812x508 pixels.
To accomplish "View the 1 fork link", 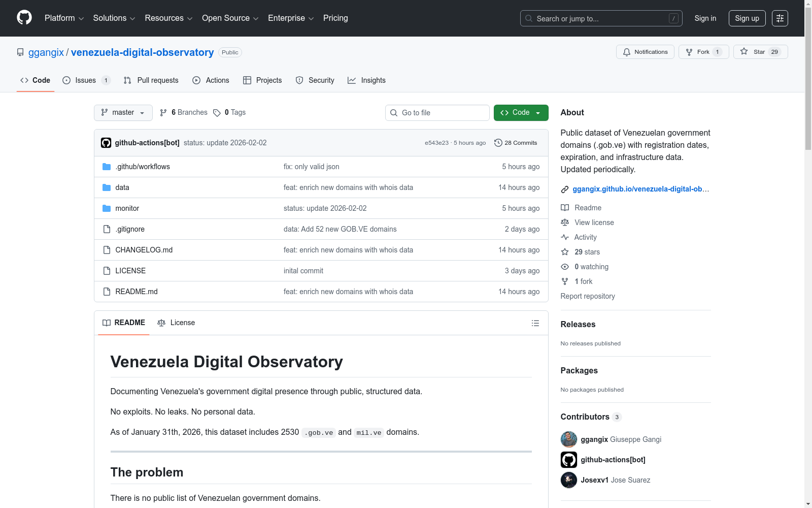I will point(577,281).
